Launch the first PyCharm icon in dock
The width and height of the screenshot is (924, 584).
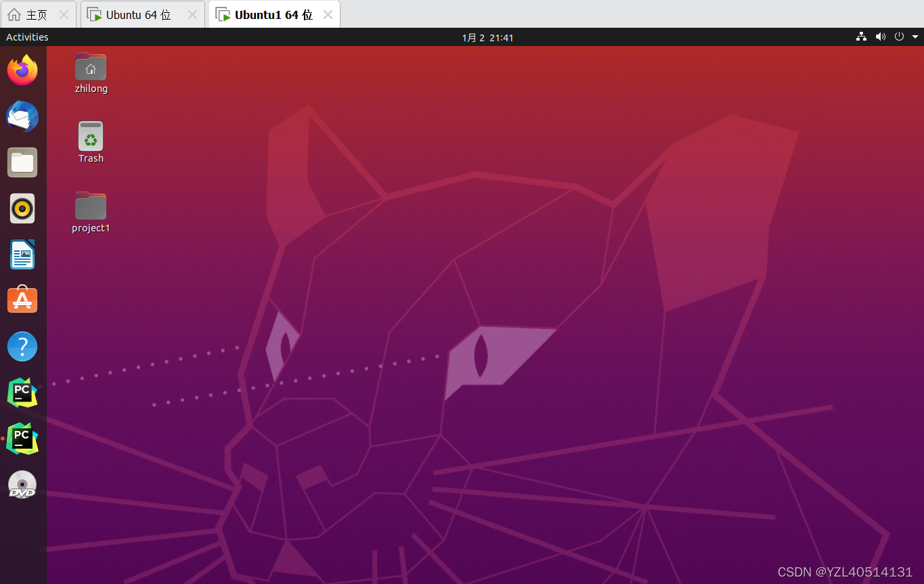(x=22, y=392)
